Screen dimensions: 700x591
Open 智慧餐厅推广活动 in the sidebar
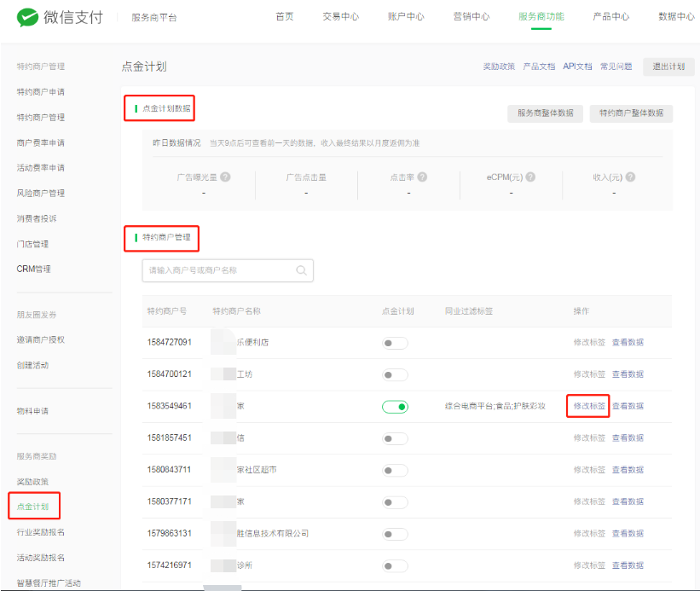pos(49,583)
